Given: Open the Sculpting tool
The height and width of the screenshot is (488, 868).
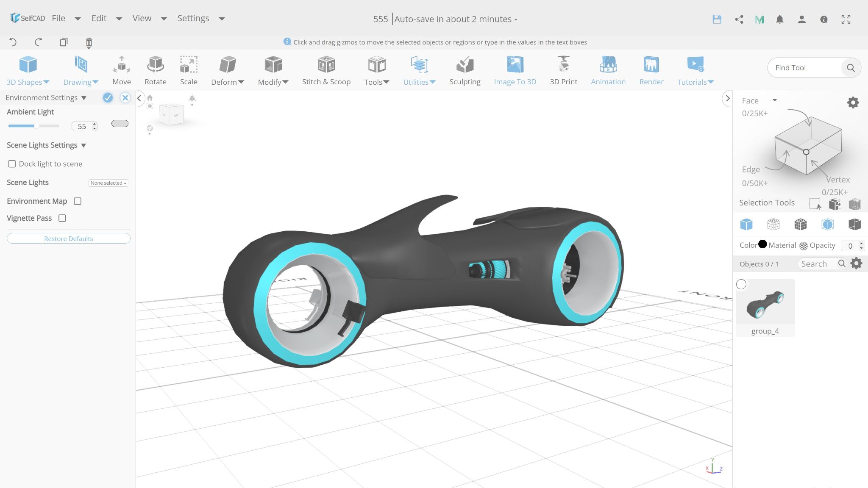Looking at the screenshot, I should (465, 70).
